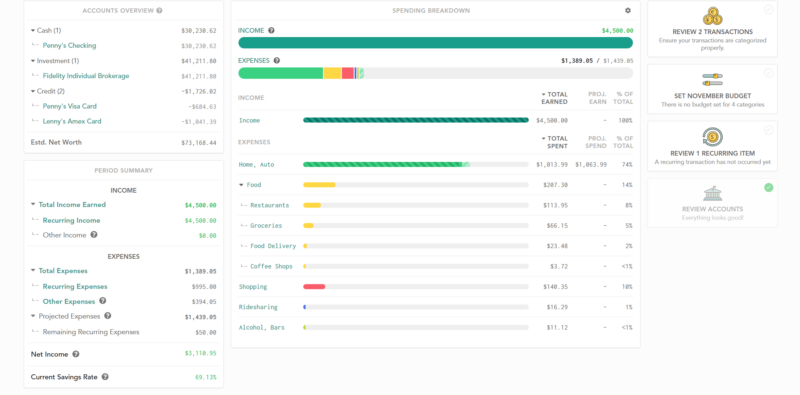Click the bank icon on Review Accounts
The image size is (800, 395).
pos(712,194)
